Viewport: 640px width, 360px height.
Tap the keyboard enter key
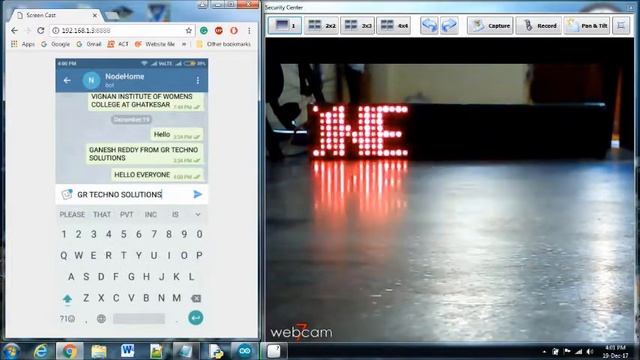coord(196,318)
